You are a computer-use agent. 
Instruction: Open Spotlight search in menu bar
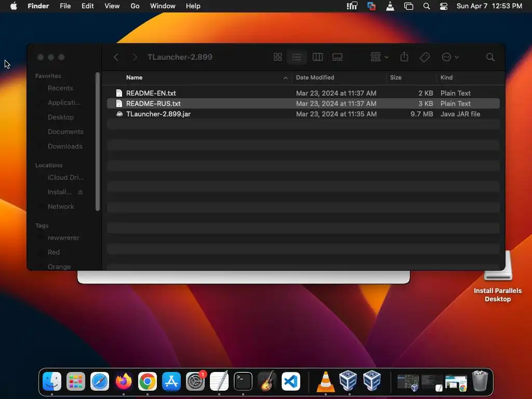click(427, 6)
